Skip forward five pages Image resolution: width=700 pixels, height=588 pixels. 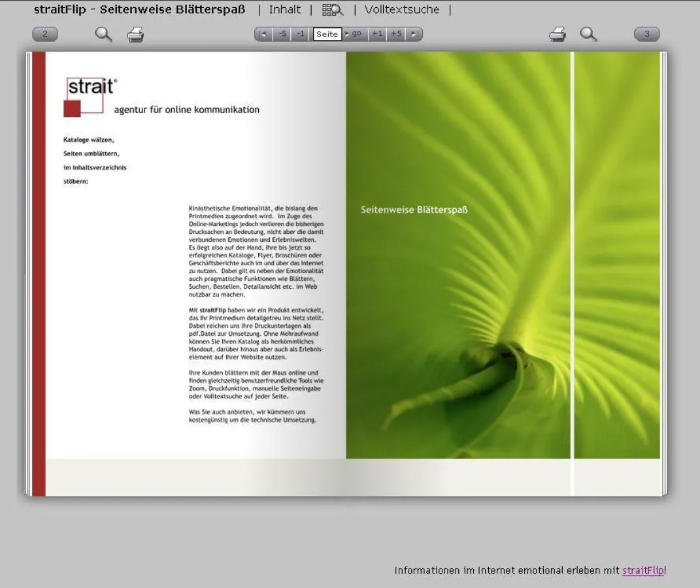point(396,34)
